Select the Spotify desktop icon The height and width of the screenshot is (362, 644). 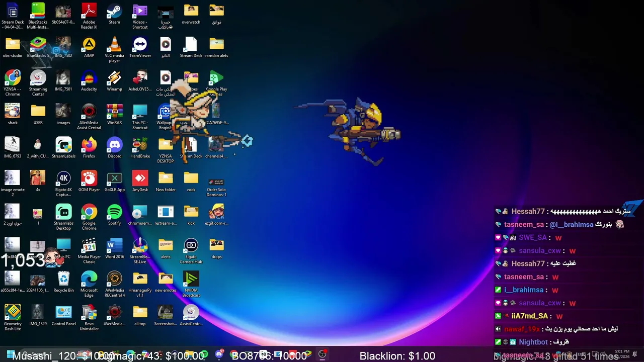pos(114,215)
